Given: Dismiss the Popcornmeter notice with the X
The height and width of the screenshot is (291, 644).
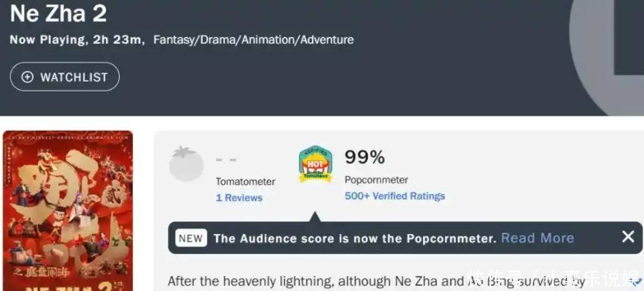Looking at the screenshot, I should 628,237.
